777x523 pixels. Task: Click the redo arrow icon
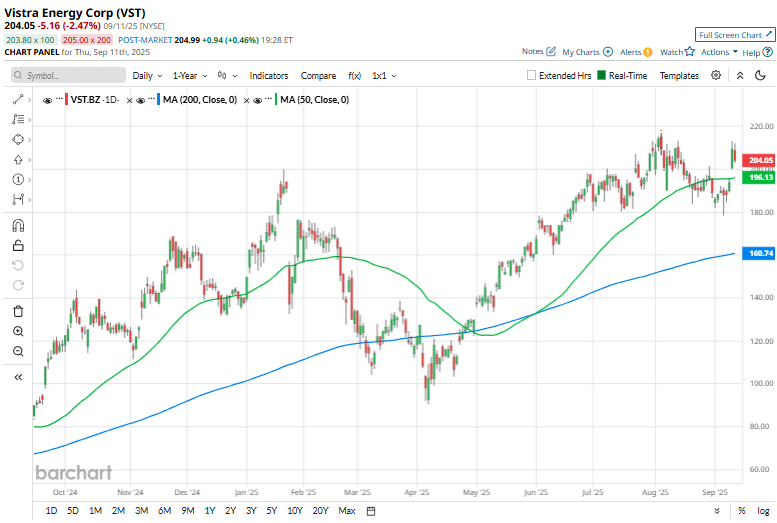point(18,285)
